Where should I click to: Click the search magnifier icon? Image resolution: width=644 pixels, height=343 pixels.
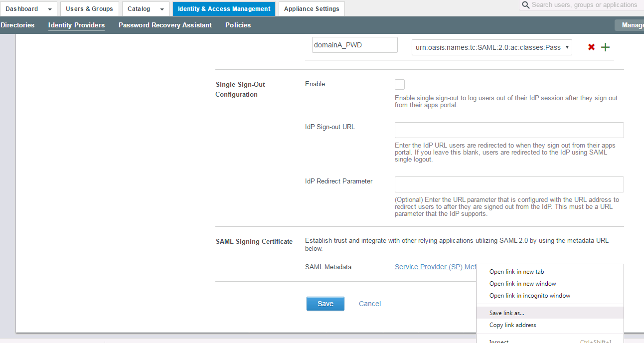pyautogui.click(x=525, y=5)
